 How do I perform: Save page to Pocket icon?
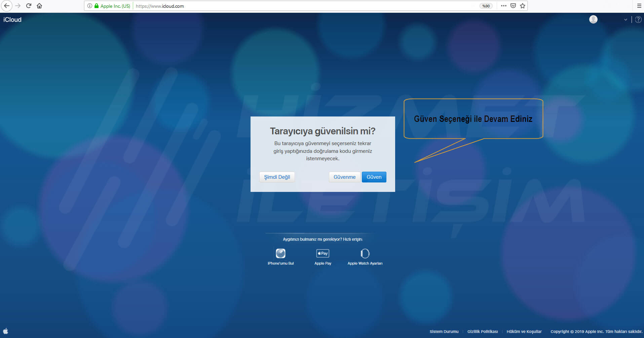click(513, 6)
